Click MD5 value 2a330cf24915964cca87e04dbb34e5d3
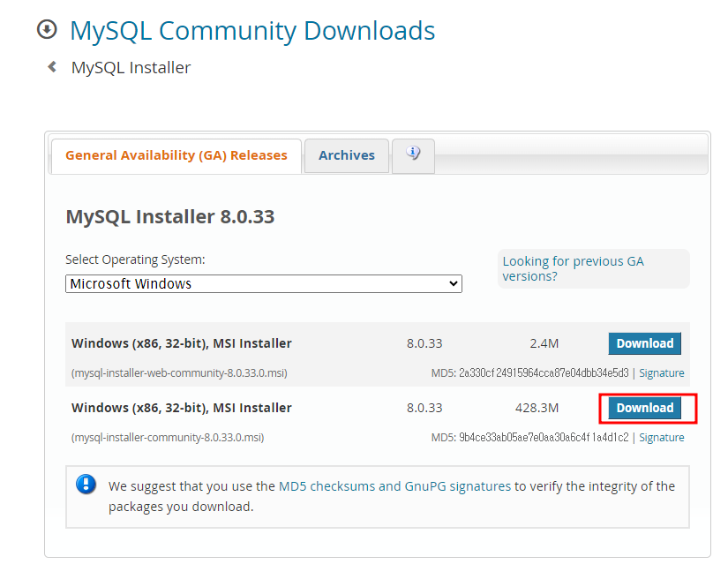Image resolution: width=728 pixels, height=564 pixels. (x=544, y=373)
